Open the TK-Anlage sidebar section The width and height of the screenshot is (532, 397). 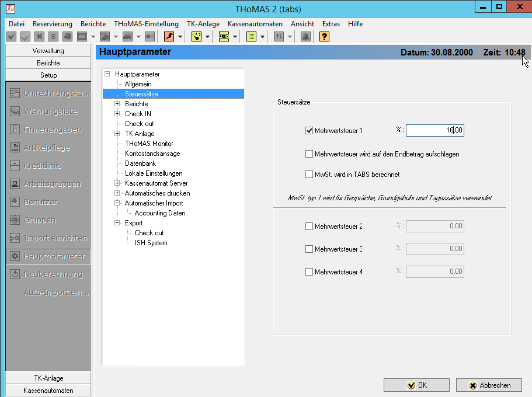(48, 378)
